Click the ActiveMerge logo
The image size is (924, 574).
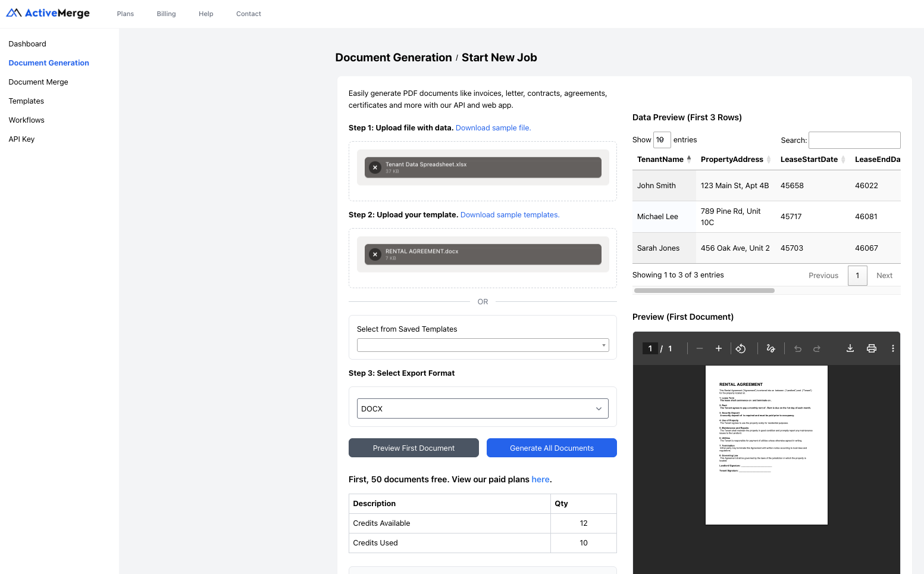(48, 13)
